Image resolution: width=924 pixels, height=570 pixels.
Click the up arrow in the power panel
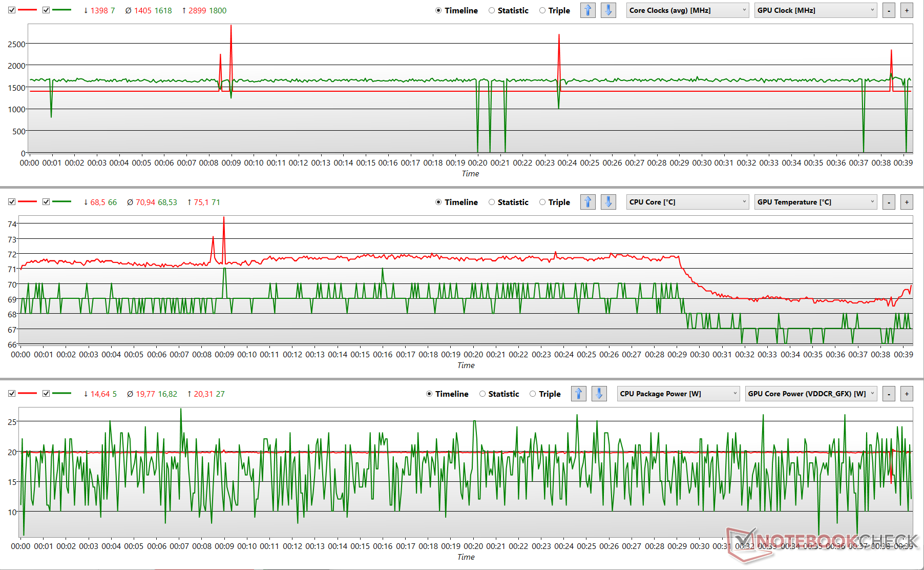(x=578, y=394)
